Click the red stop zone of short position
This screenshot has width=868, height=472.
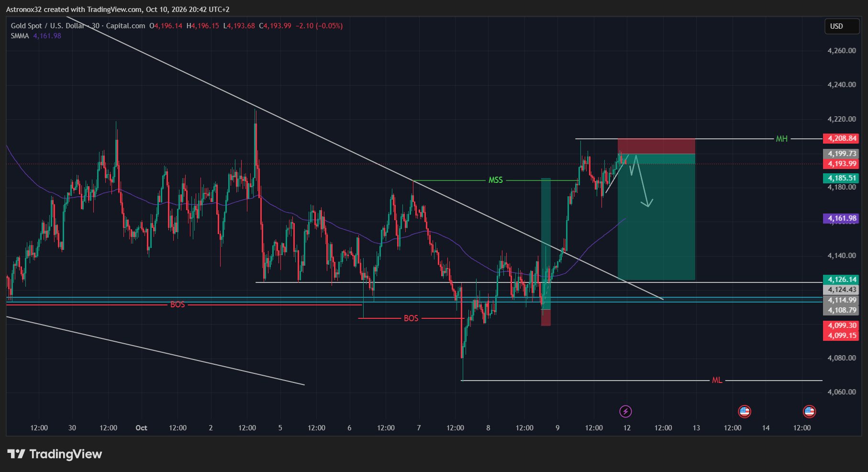pyautogui.click(x=657, y=146)
